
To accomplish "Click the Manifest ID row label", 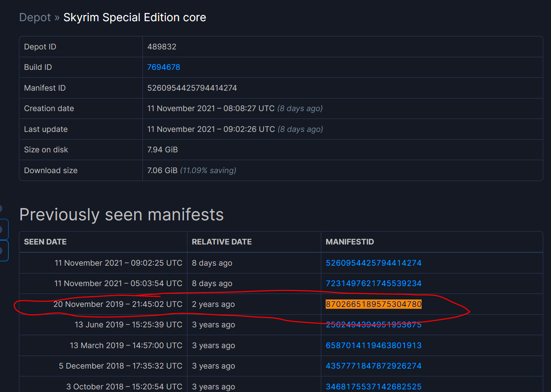I will coord(45,88).
